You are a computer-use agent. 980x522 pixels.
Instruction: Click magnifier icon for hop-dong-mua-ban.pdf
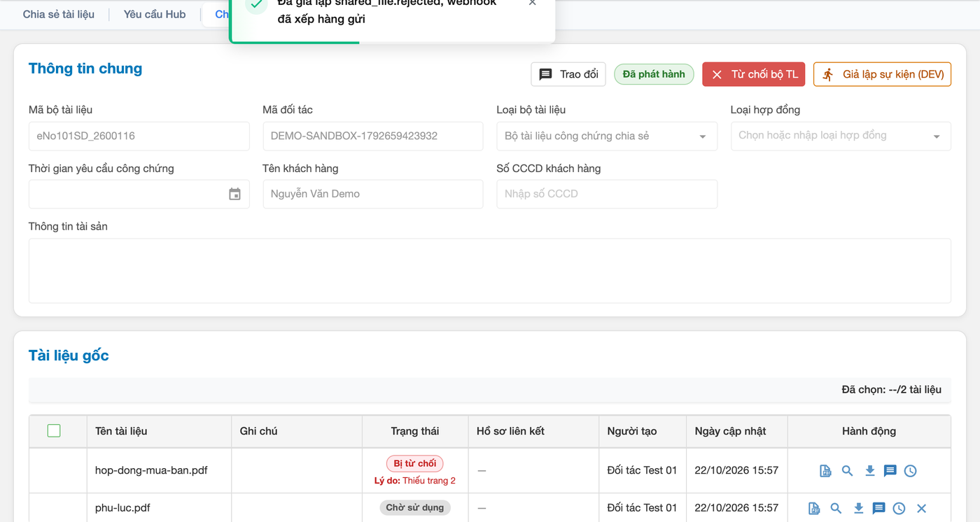click(x=847, y=471)
